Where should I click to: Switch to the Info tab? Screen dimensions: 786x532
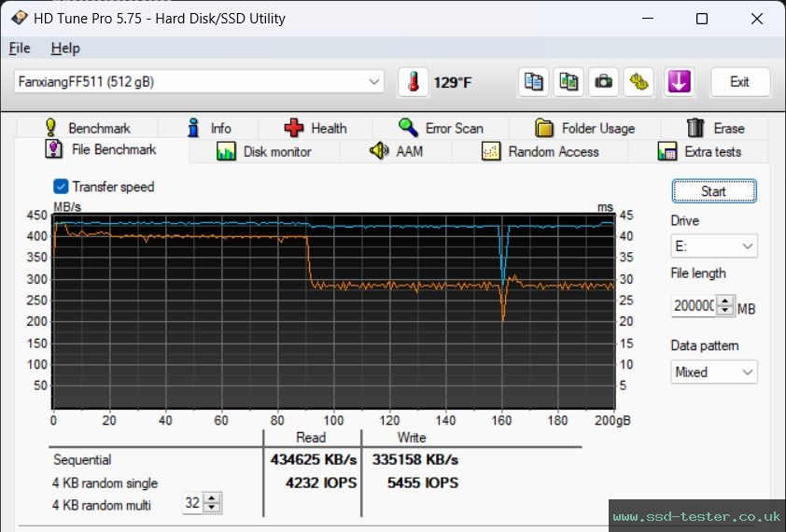coord(208,128)
